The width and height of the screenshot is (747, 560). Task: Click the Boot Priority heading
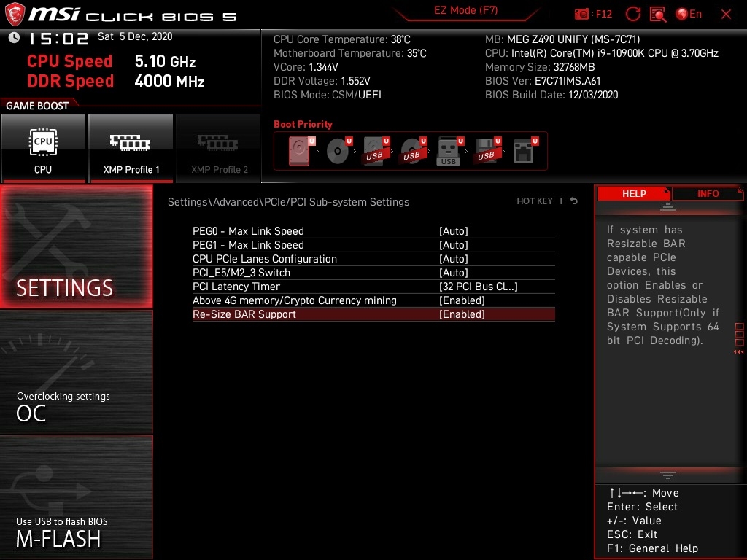303,124
